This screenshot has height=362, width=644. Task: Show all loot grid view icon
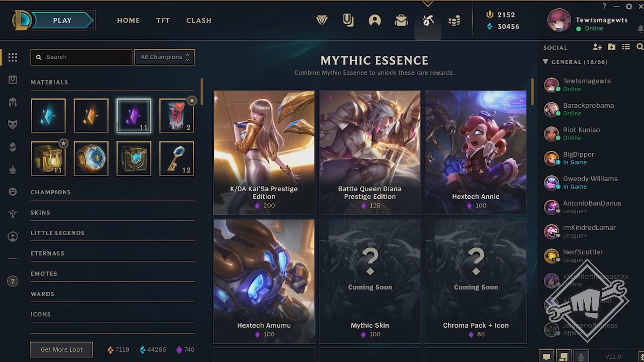click(13, 57)
